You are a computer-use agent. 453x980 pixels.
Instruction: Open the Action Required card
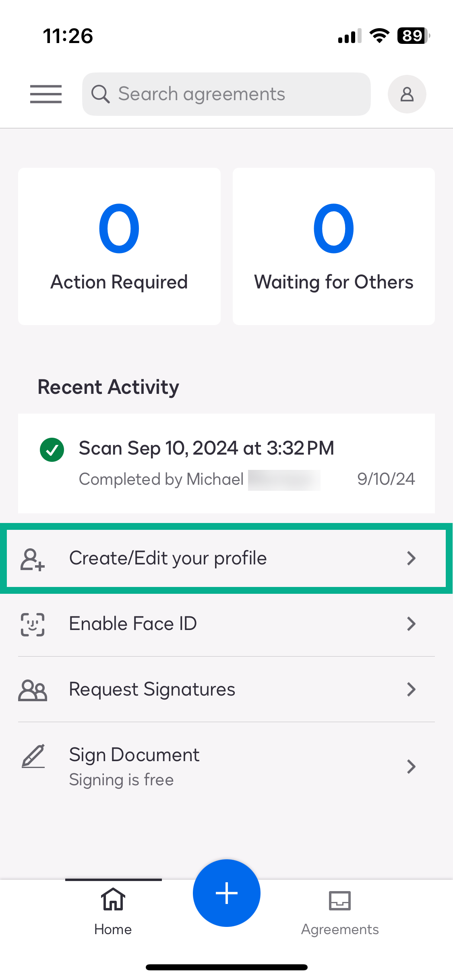(x=119, y=246)
